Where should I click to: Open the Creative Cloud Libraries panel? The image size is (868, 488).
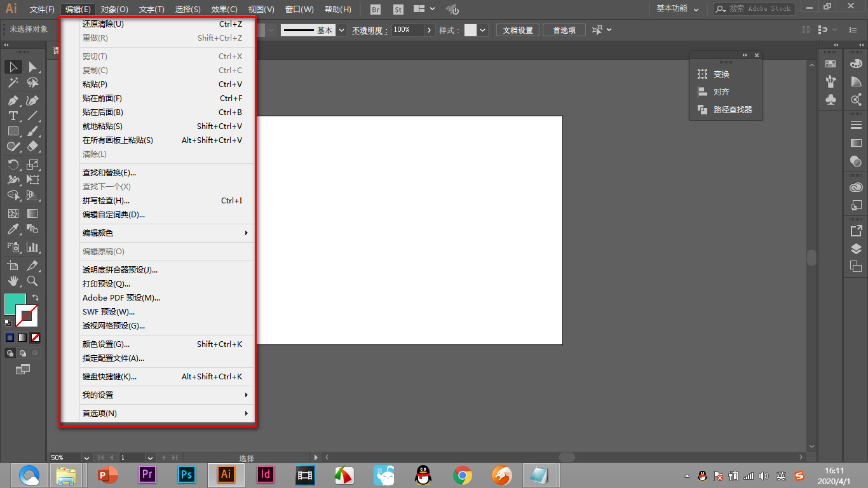click(x=856, y=187)
